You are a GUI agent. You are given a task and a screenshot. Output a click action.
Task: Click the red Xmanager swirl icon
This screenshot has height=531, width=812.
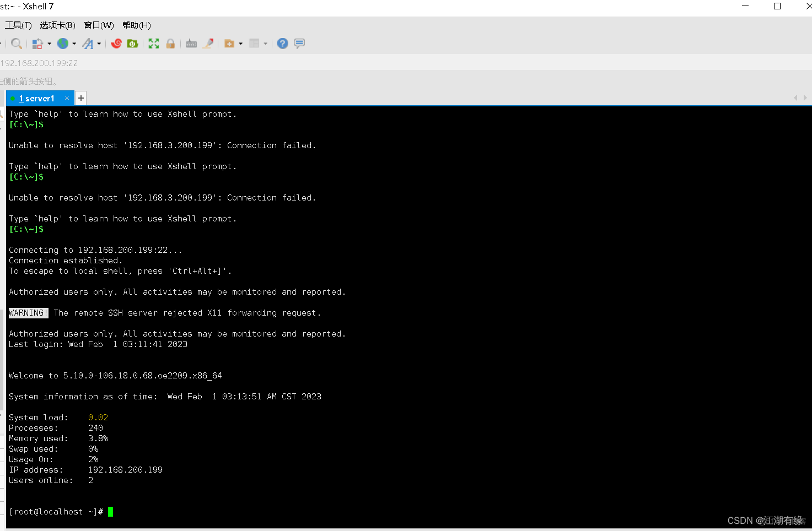[116, 44]
